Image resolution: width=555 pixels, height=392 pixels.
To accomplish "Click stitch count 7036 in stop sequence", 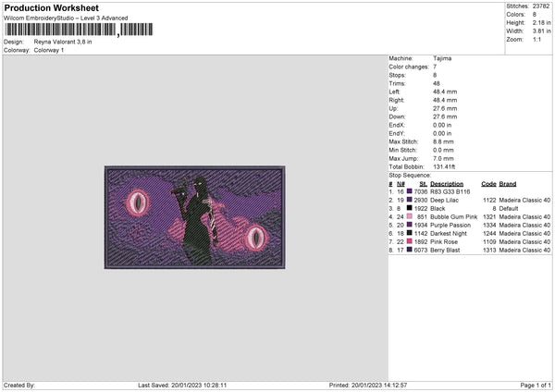I will tap(421, 191).
